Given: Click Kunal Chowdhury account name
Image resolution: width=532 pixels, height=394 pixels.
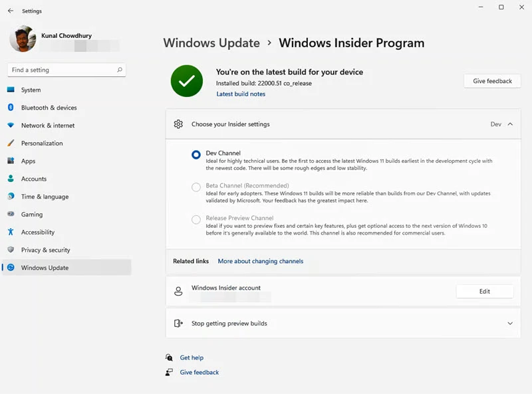Looking at the screenshot, I should [x=66, y=36].
